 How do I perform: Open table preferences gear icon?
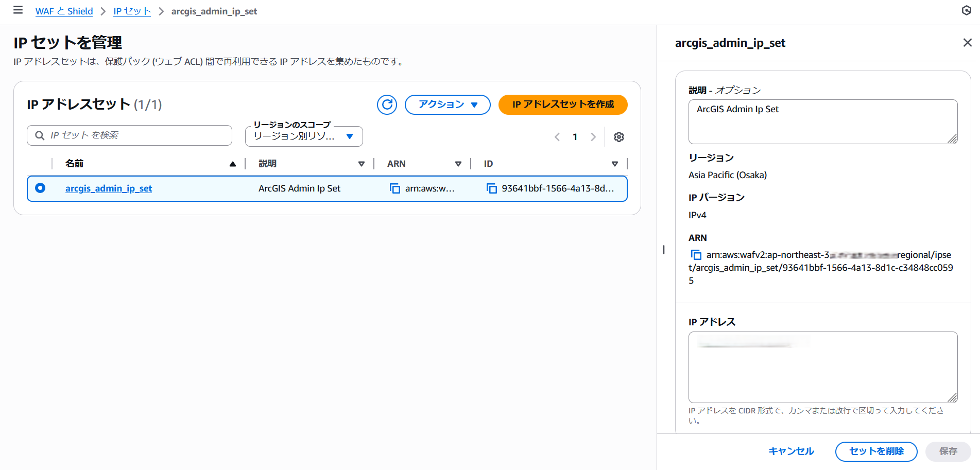click(x=619, y=137)
